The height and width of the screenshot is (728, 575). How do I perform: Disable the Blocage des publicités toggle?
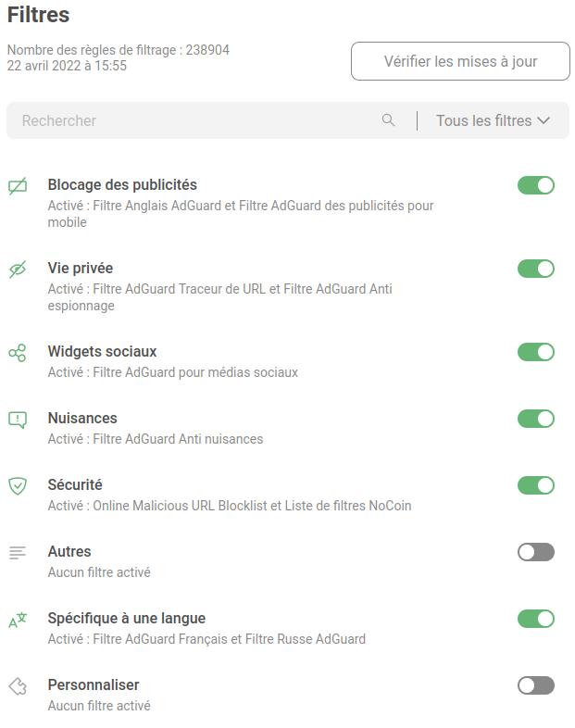[536, 185]
